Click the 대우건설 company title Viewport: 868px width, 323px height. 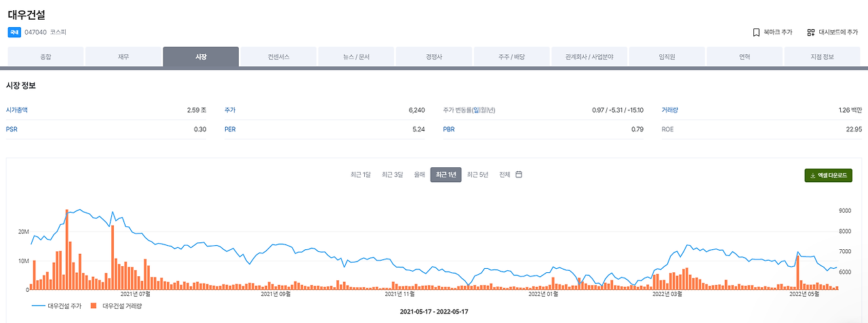coord(26,14)
